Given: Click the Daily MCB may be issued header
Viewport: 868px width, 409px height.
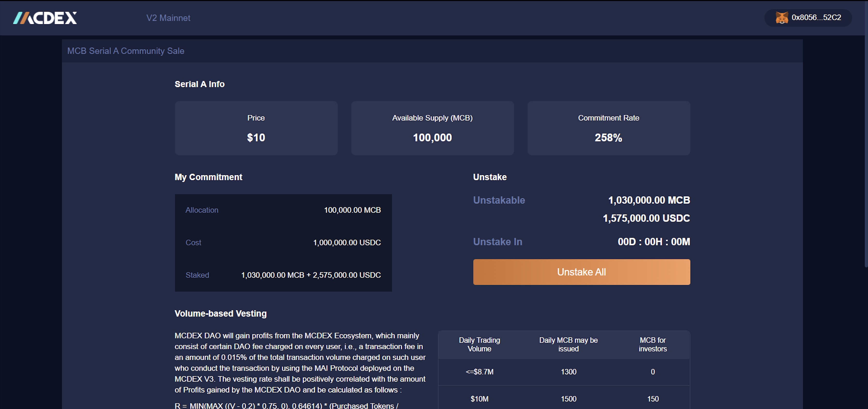Looking at the screenshot, I should pos(568,344).
